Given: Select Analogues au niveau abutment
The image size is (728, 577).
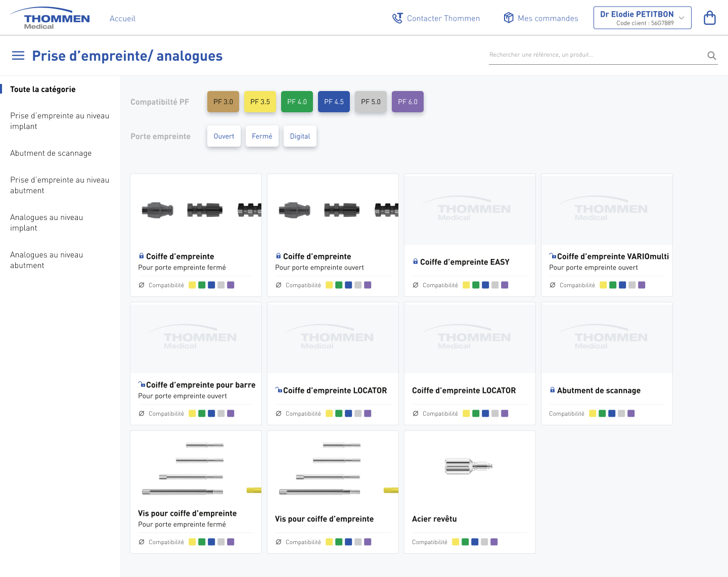Looking at the screenshot, I should pos(47,260).
